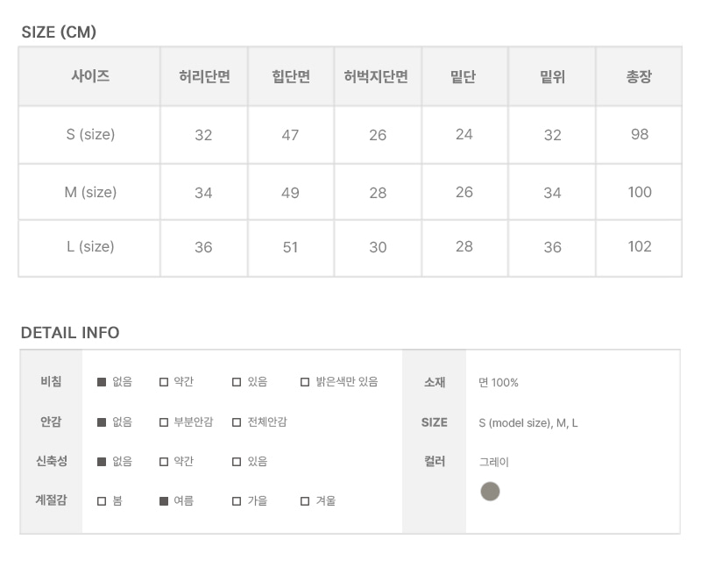This screenshot has width=701, height=588.
Task: Check the 신축성 없음 checkbox
Action: pos(102,462)
